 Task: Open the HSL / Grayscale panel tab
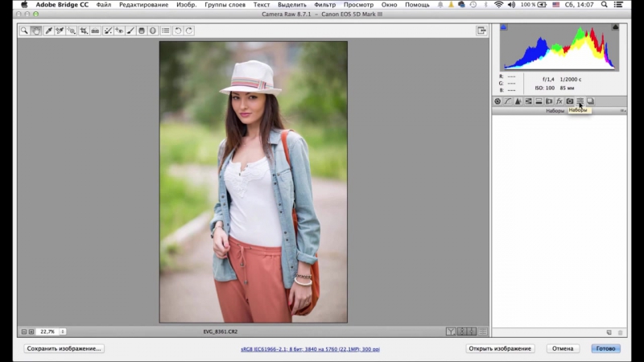(x=528, y=101)
